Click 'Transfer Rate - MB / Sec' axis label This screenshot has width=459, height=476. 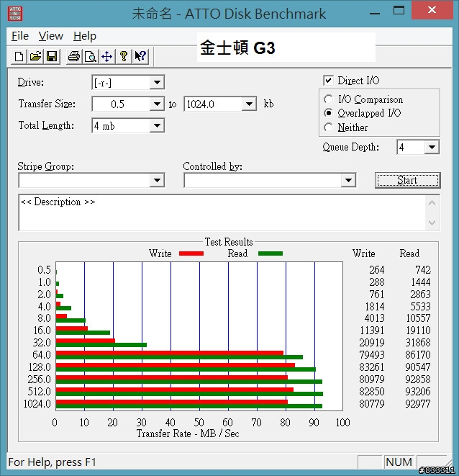pyautogui.click(x=188, y=434)
